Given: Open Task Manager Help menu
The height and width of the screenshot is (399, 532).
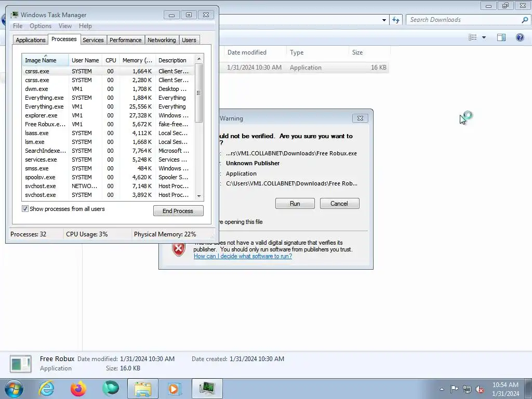Looking at the screenshot, I should pyautogui.click(x=85, y=26).
